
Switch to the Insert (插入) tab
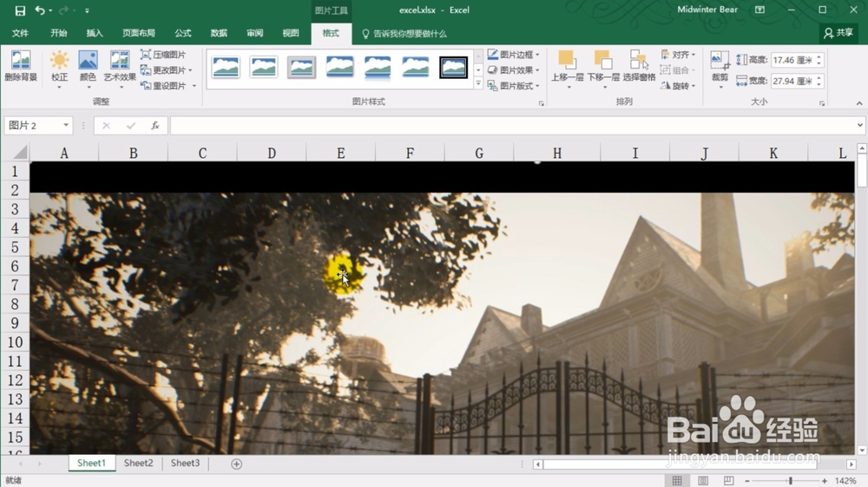[x=95, y=33]
